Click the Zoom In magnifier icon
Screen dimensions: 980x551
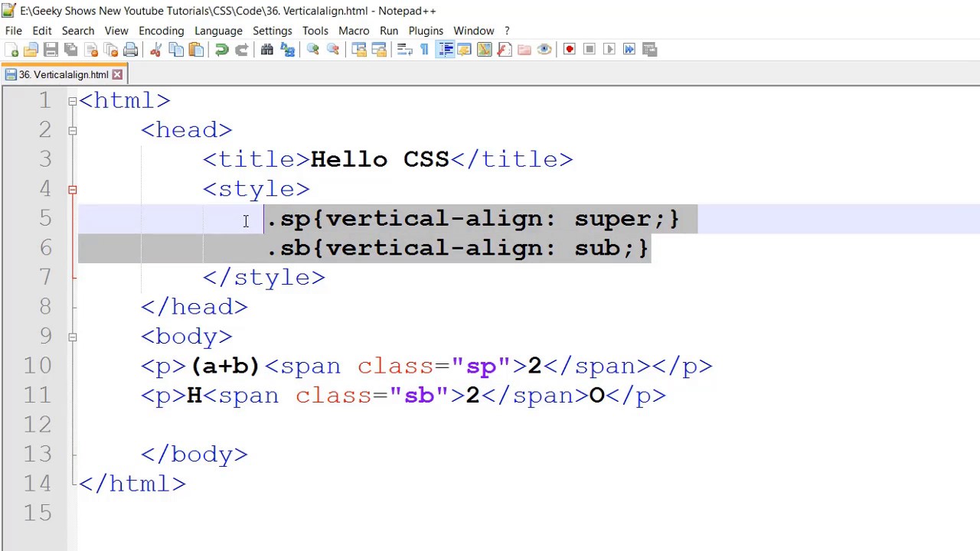click(312, 50)
